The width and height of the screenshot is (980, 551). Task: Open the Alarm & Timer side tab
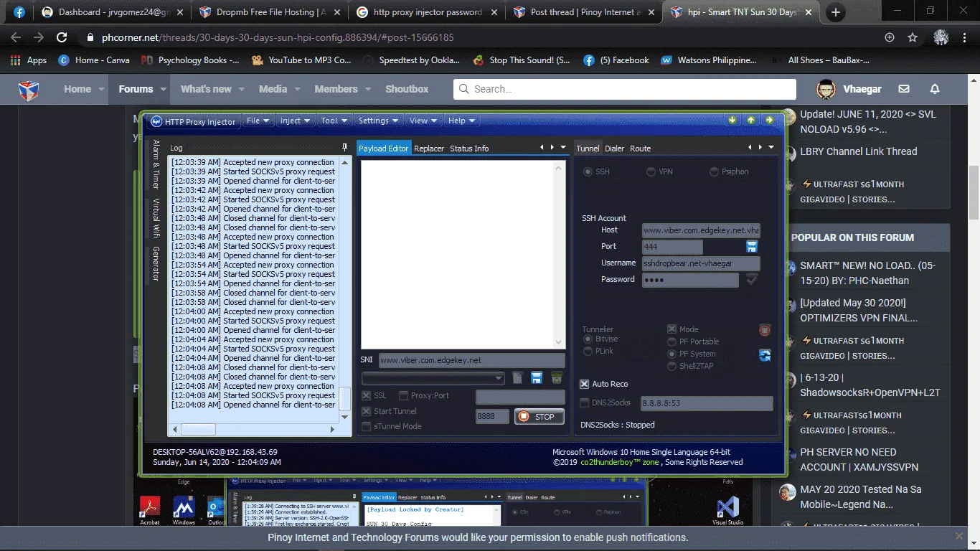pos(156,164)
